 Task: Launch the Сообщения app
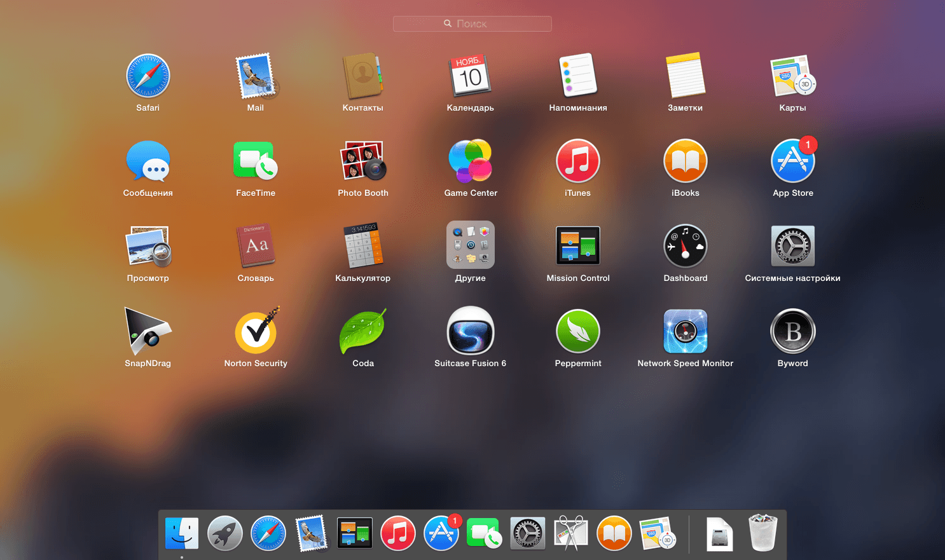pos(148,161)
